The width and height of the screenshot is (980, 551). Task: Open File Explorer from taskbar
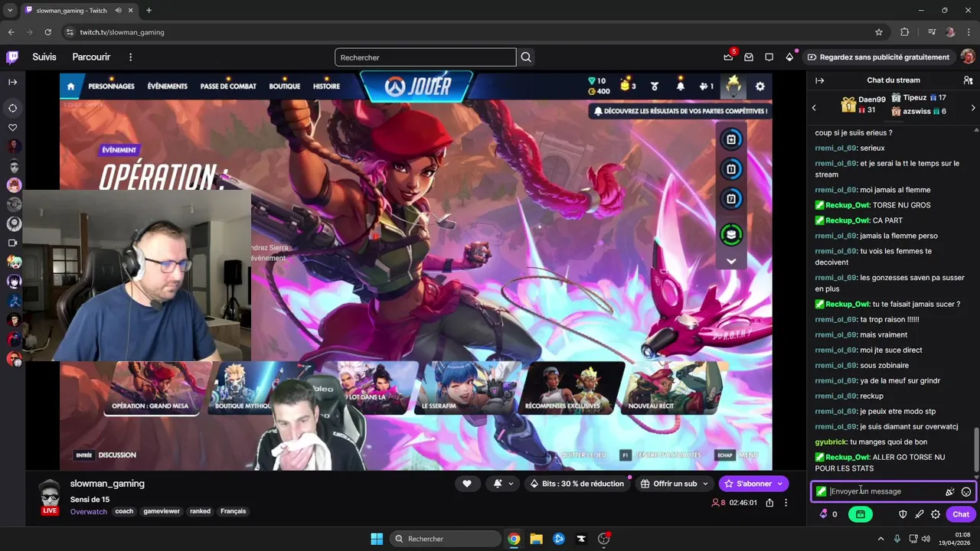[x=536, y=539]
